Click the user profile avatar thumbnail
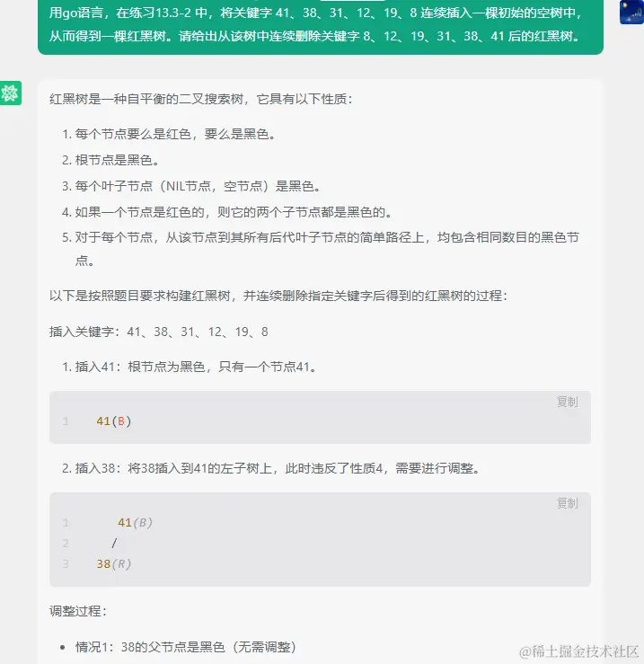644x664 pixels. [631, 13]
